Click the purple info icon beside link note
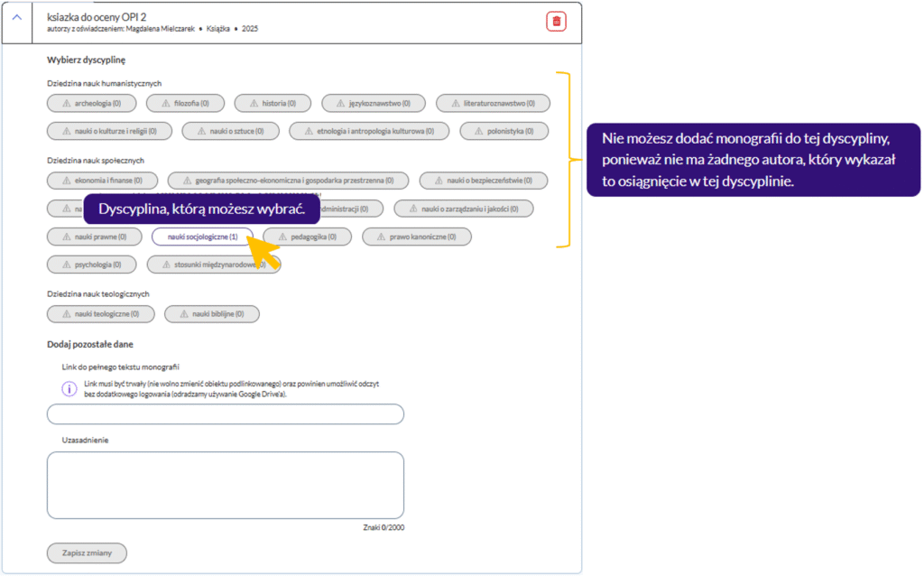Screen dimensions: 924x576 (x=69, y=389)
